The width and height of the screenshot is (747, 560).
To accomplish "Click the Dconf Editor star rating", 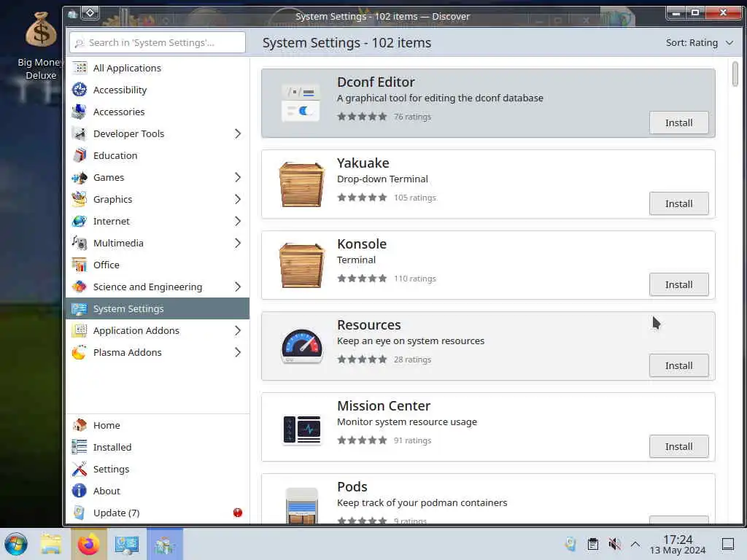I will [362, 117].
